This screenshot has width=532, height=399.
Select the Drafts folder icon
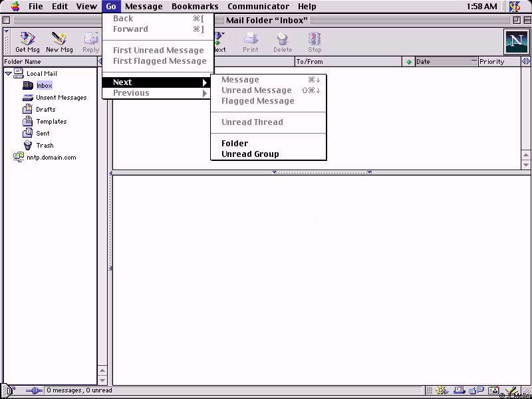pos(28,109)
